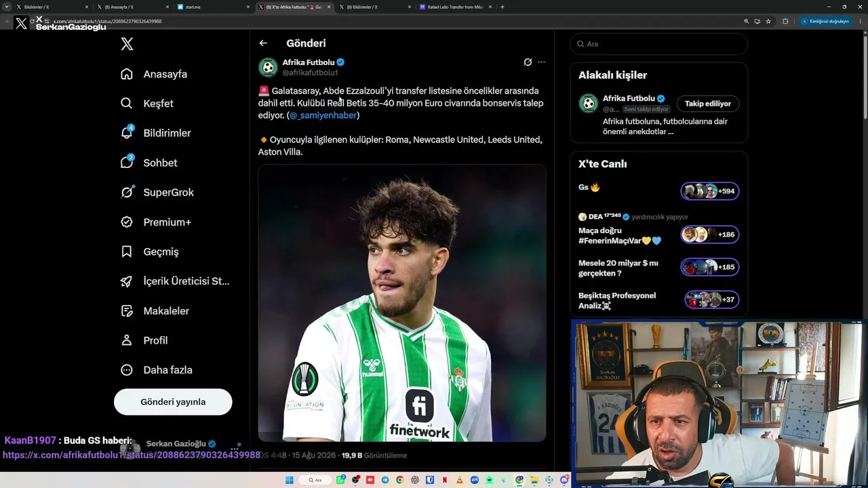Screen dimensions: 868x488
Task: Click the +37 listeners badge
Action: point(711,300)
